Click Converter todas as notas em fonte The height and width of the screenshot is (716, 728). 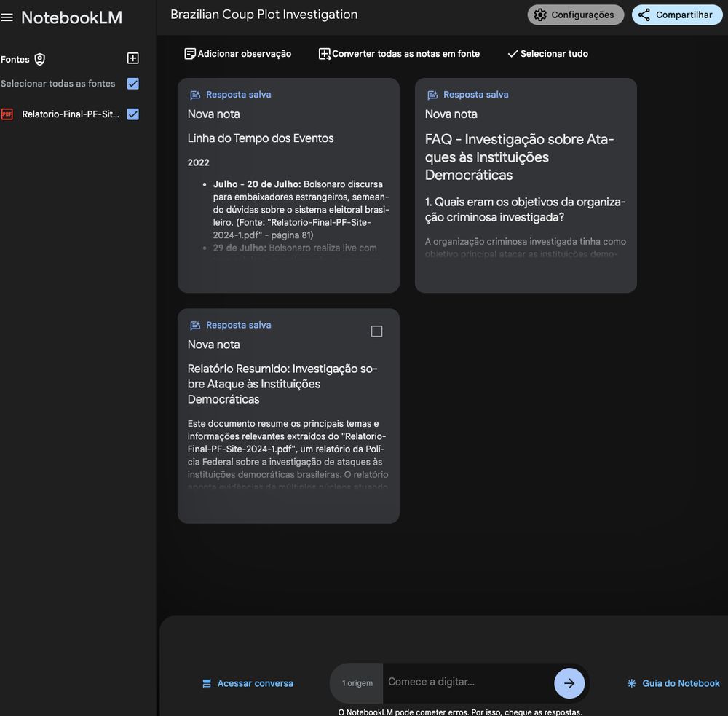399,54
